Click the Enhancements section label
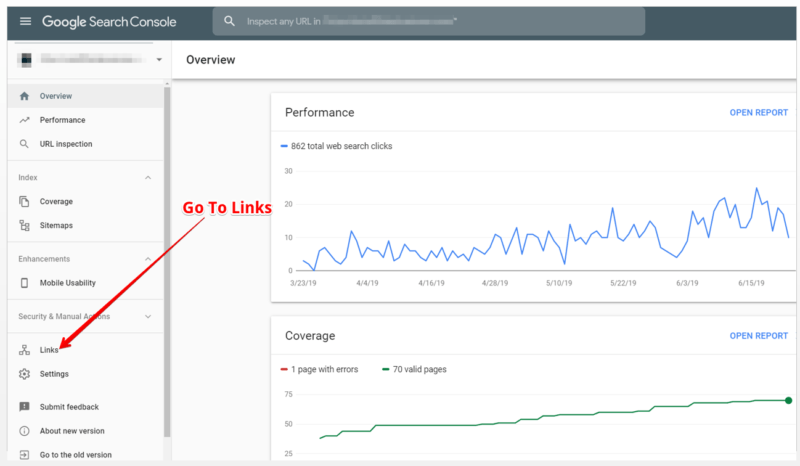 [x=44, y=259]
